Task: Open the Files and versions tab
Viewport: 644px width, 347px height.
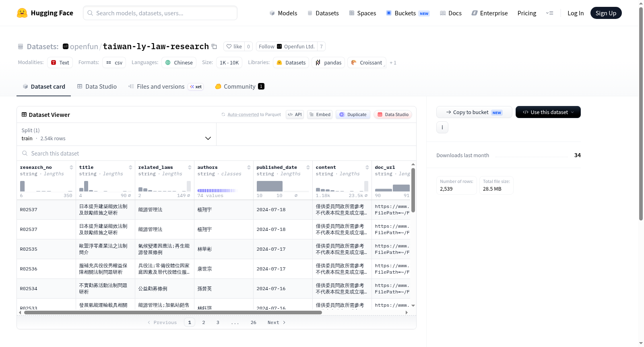Action: pyautogui.click(x=165, y=86)
